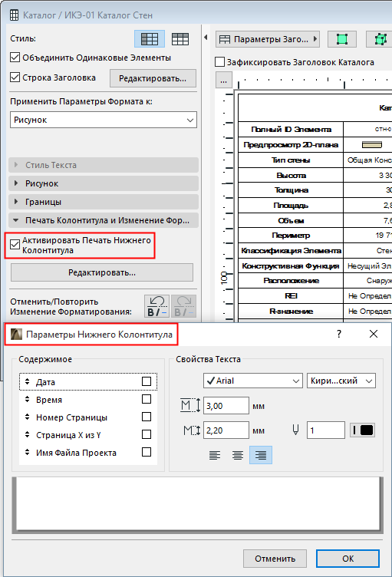Click the leading icon beside 2,20

coord(192,430)
